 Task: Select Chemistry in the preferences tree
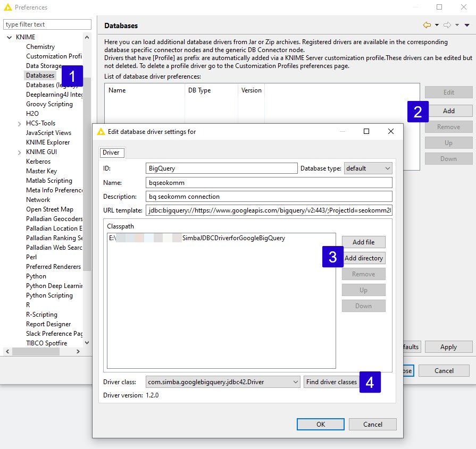click(x=40, y=47)
